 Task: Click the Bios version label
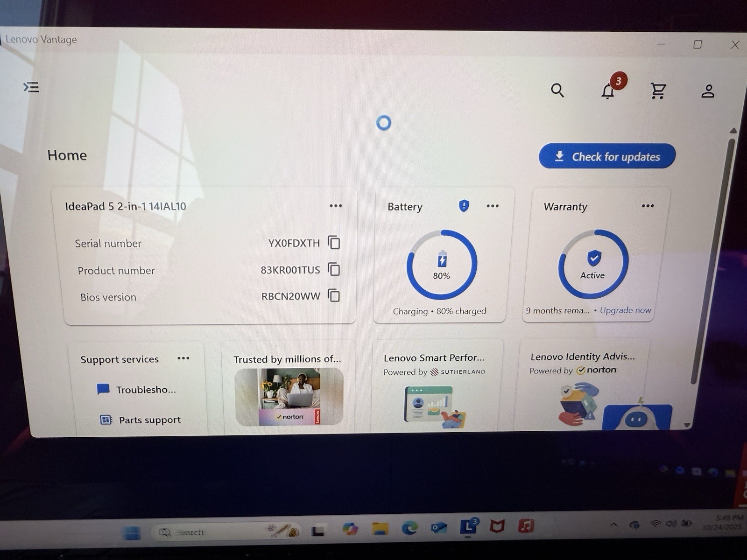pos(108,297)
